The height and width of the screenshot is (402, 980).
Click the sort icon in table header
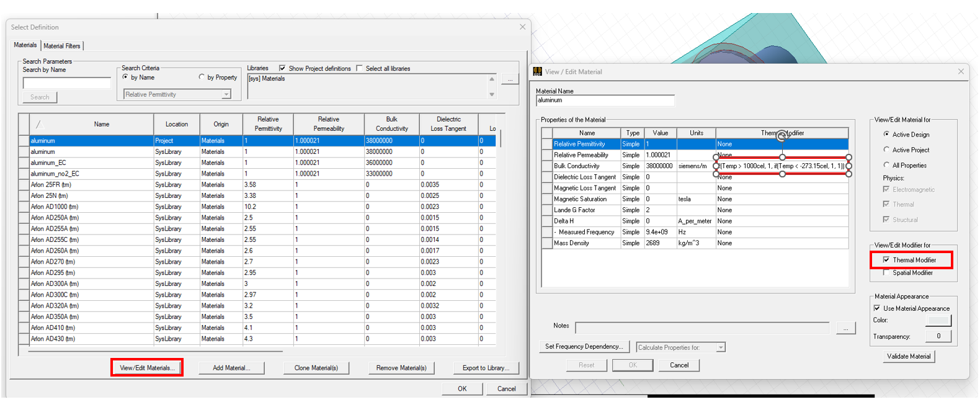tap(38, 124)
